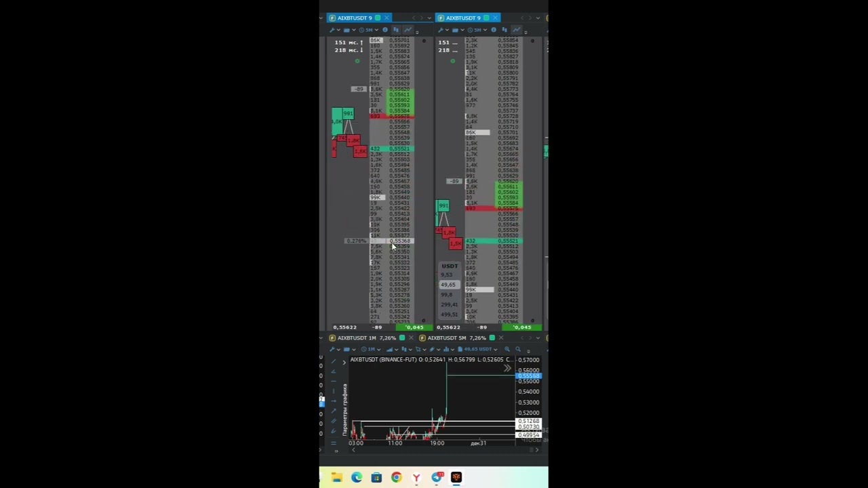868x488 pixels.
Task: Toggle clusters view in left AIXBTUSDT 9 panel
Action: [396, 30]
